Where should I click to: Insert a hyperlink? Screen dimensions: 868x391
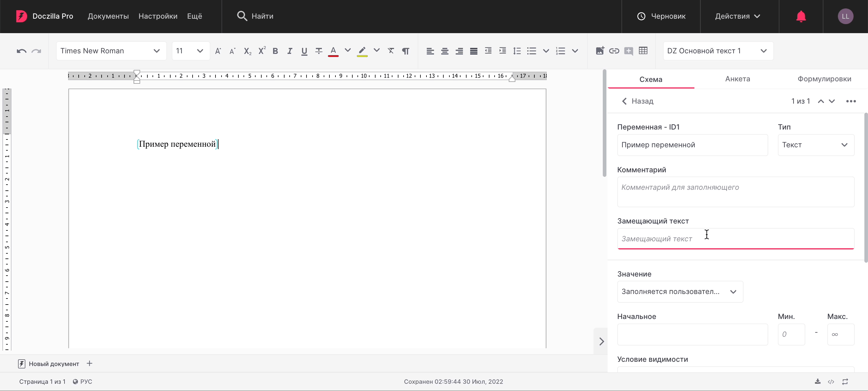pyautogui.click(x=614, y=51)
